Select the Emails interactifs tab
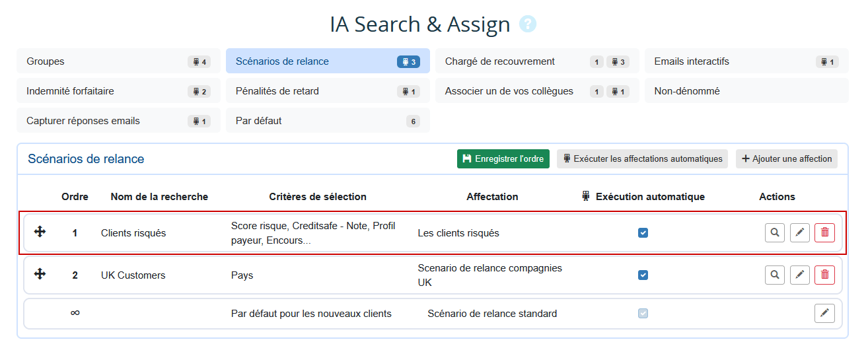868x350 pixels. [746, 61]
